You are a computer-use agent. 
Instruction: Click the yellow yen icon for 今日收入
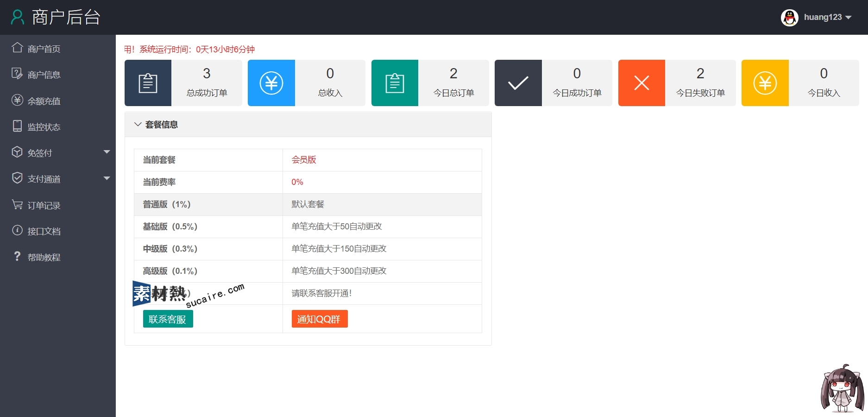pyautogui.click(x=765, y=83)
